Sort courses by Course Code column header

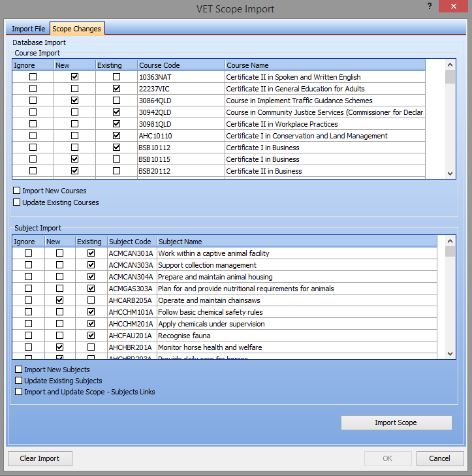(180, 65)
